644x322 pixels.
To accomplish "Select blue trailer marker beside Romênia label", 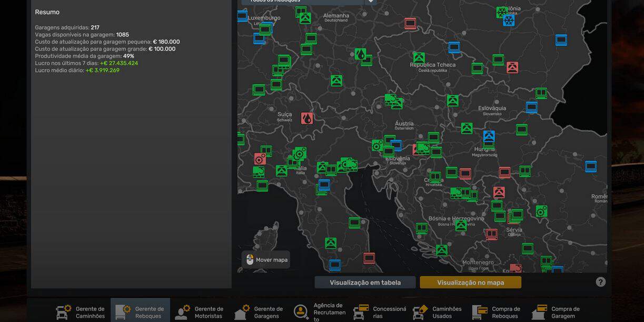I will coord(590,167).
